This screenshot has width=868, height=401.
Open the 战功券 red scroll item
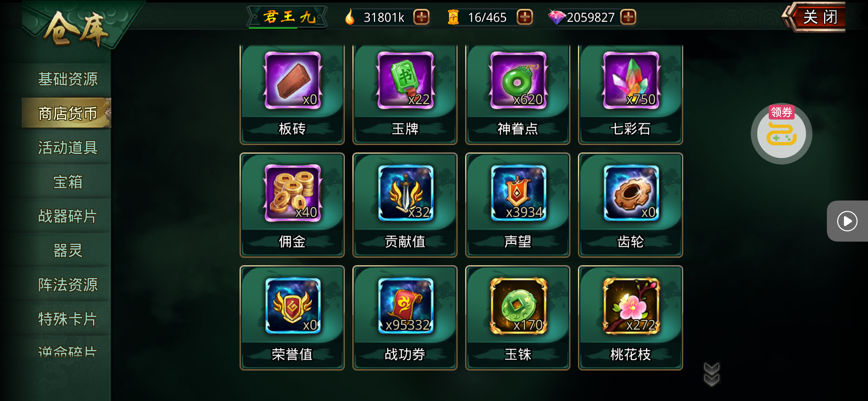click(405, 306)
